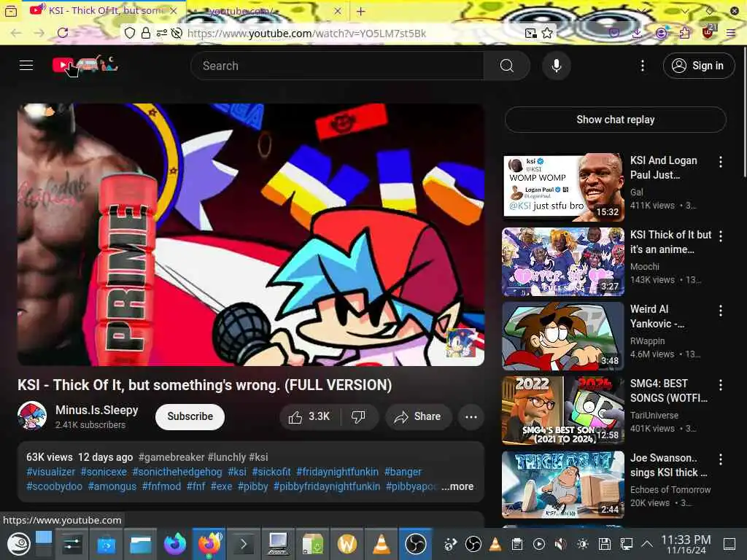Image resolution: width=747 pixels, height=560 pixels.
Task: Click the Share button
Action: [418, 416]
